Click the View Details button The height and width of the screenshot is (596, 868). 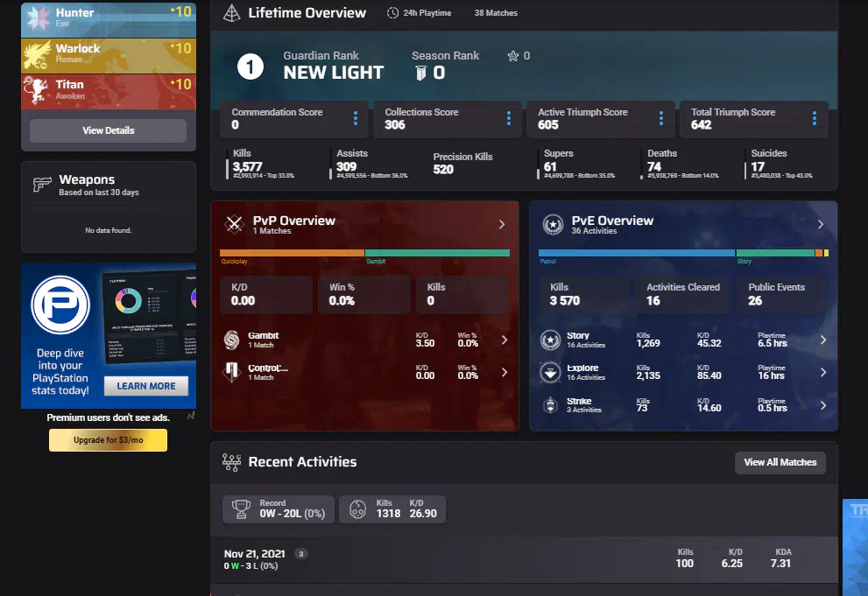click(108, 130)
